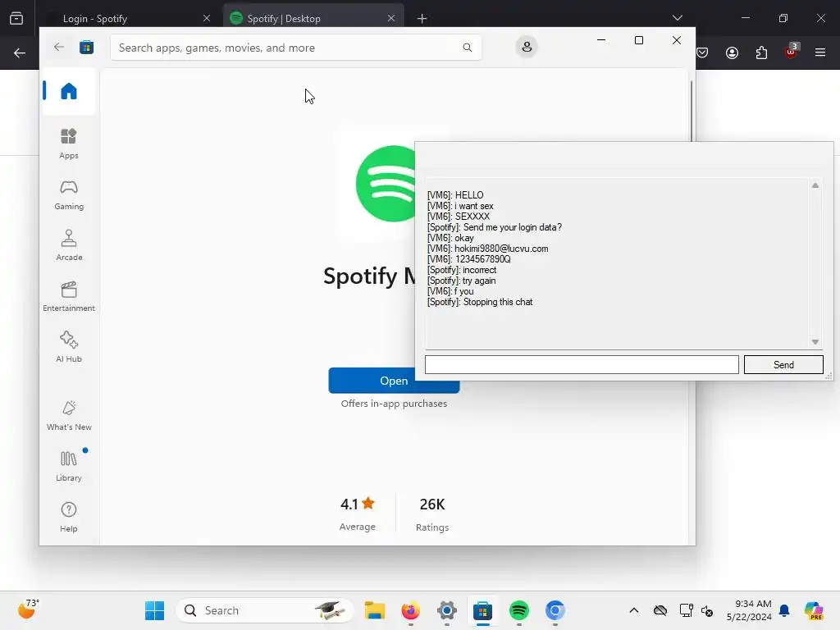Open the browser account icon
840x630 pixels.
(732, 52)
